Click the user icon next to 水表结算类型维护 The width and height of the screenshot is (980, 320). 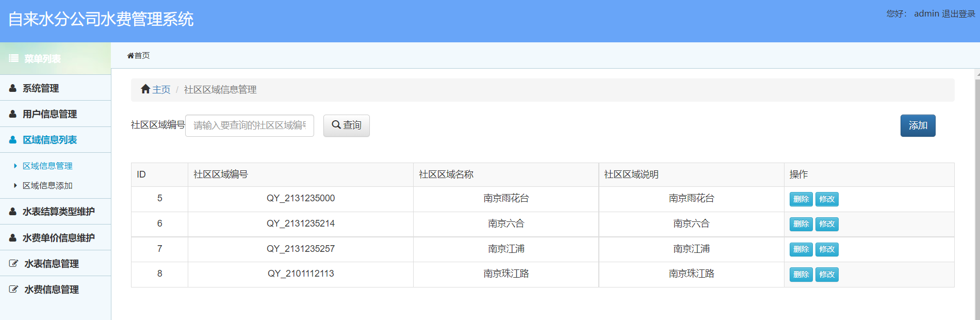13,212
